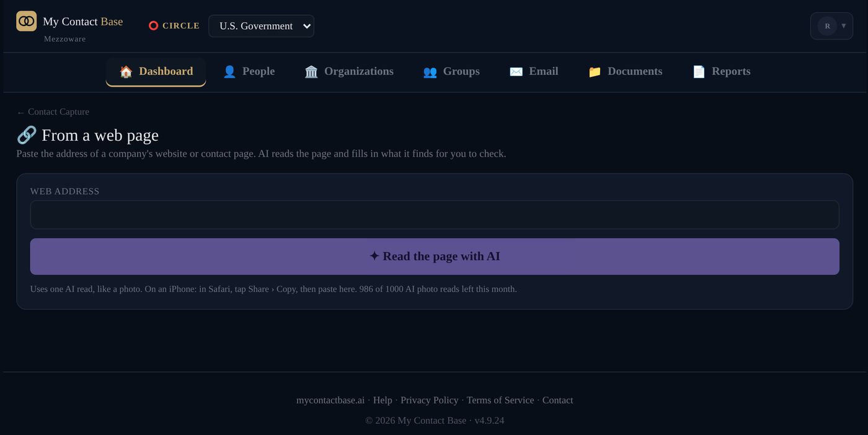Go back to Contact Capture
This screenshot has width=868, height=435.
point(53,112)
